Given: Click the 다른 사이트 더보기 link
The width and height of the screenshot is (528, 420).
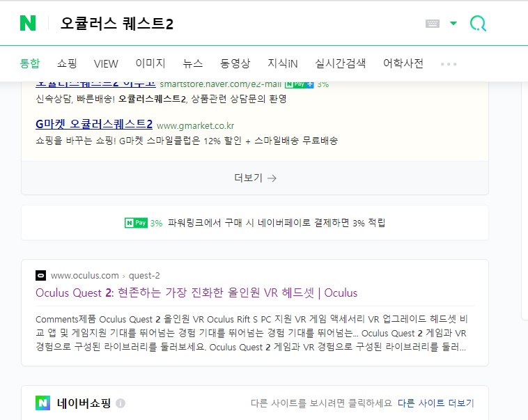Looking at the screenshot, I should click(436, 403).
